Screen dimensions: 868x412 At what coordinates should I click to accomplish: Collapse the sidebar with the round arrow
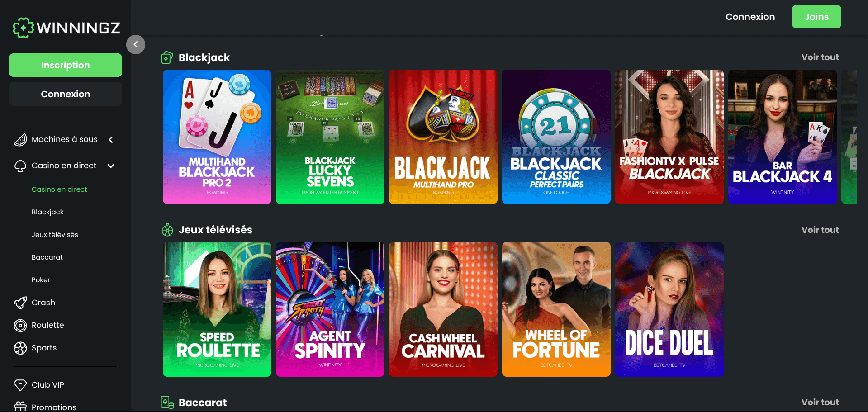click(x=136, y=44)
